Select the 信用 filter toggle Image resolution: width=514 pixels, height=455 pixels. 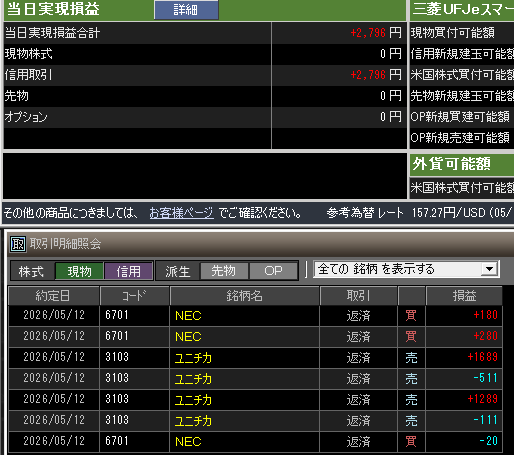(x=128, y=271)
